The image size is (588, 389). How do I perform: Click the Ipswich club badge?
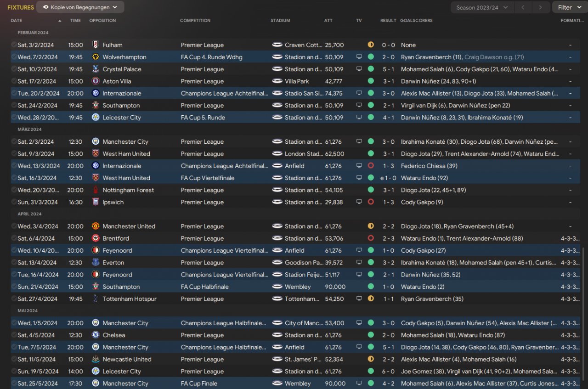tap(96, 202)
